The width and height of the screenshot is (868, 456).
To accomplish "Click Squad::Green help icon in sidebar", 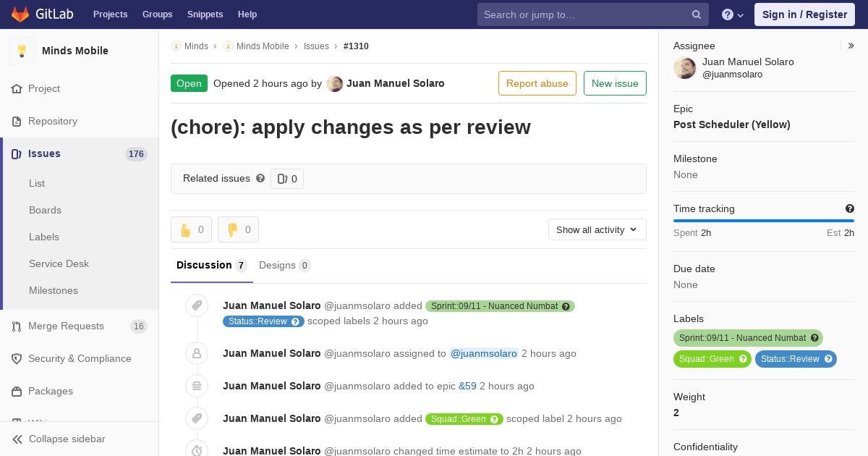I will click(x=743, y=359).
